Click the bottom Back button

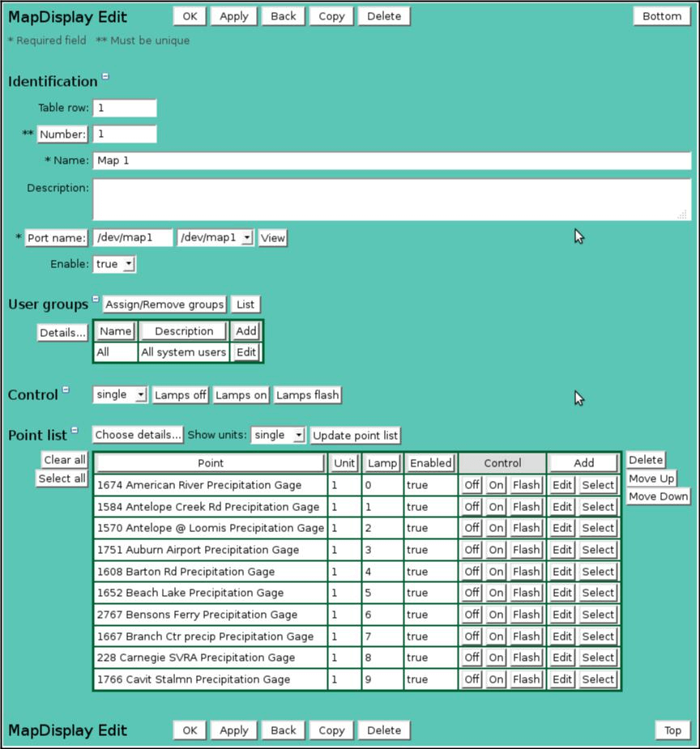click(x=284, y=730)
